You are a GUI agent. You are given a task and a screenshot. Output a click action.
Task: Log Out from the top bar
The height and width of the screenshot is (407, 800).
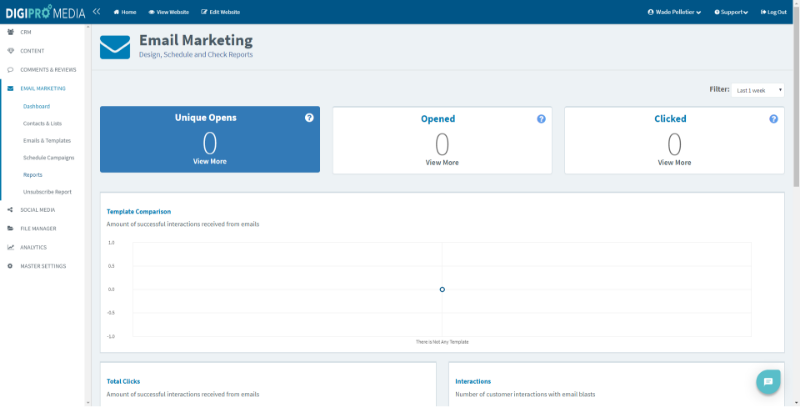pyautogui.click(x=773, y=12)
